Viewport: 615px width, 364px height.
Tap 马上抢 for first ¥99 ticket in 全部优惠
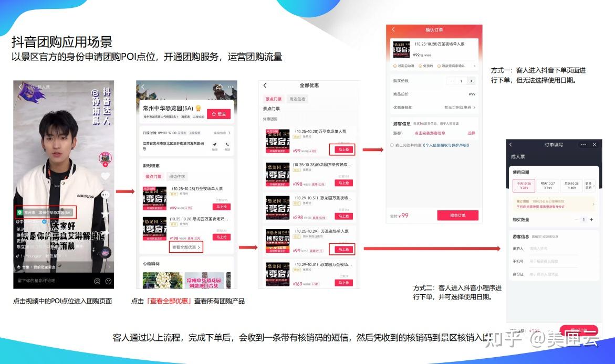click(343, 149)
